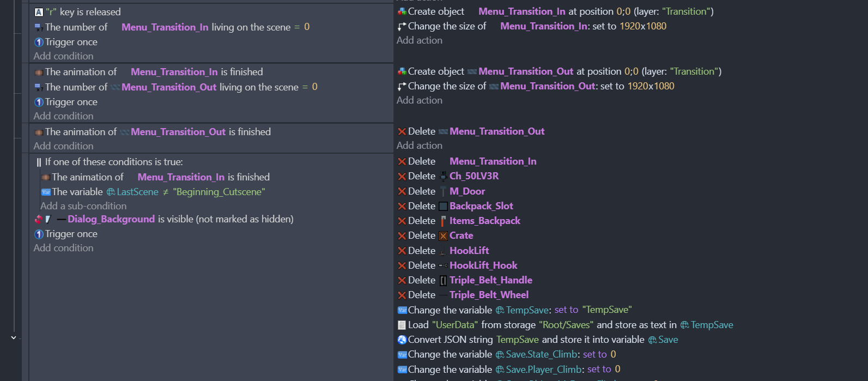This screenshot has height=381, width=868.
Task: Click the "Beginning_Cutscene" string value
Action: [x=218, y=192]
